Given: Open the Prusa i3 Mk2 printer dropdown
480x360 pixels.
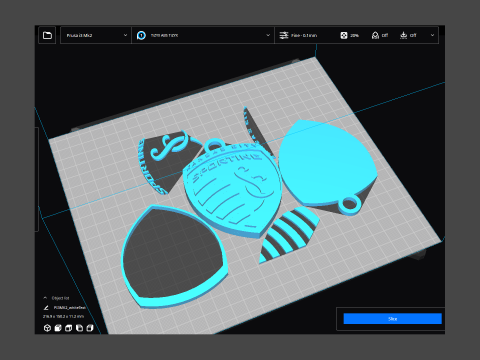Looking at the screenshot, I should click(96, 35).
